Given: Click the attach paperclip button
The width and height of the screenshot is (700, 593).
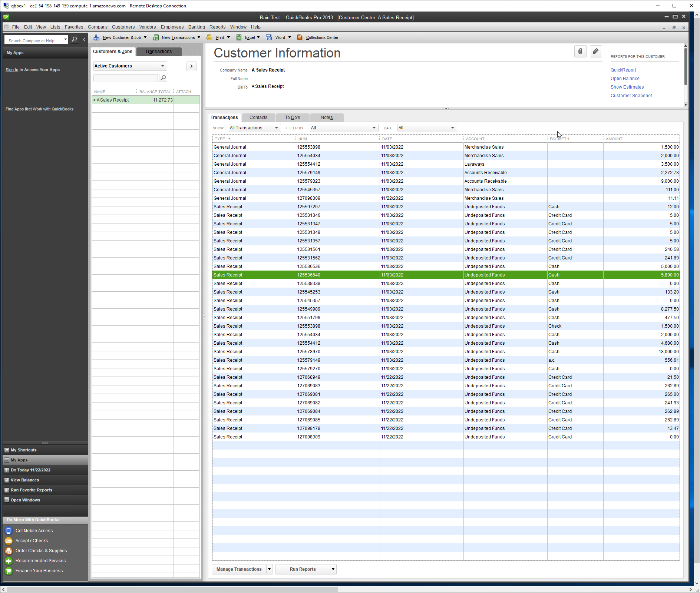Looking at the screenshot, I should coord(580,52).
